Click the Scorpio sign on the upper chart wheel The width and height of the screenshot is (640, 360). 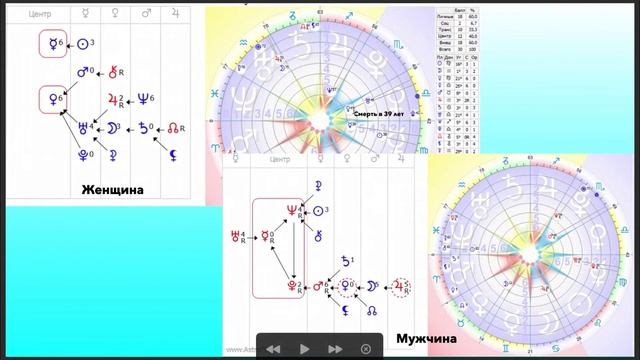pyautogui.click(x=398, y=43)
